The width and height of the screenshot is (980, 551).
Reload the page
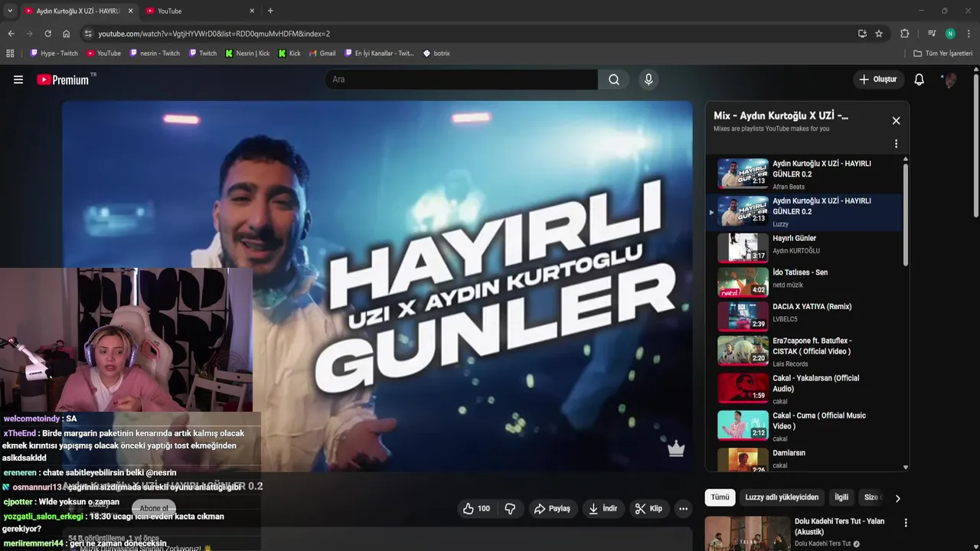pyautogui.click(x=47, y=34)
